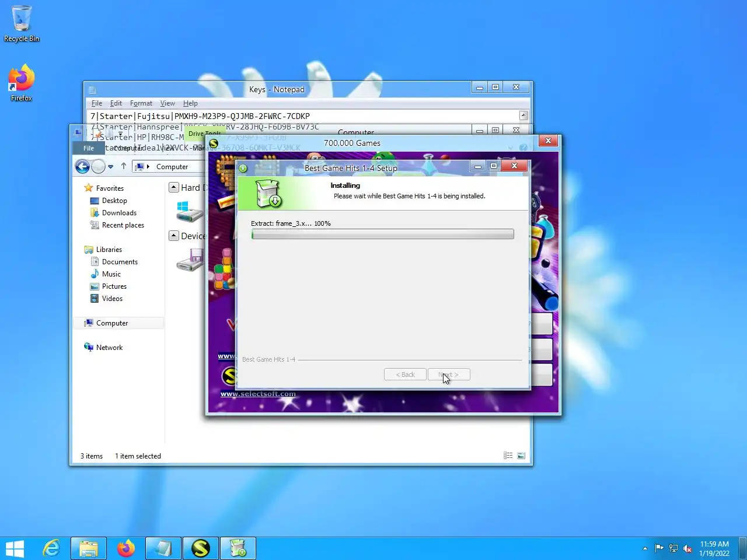This screenshot has height=560, width=747.
Task: Click the 700,000 Games title bar icon
Action: coord(214,143)
